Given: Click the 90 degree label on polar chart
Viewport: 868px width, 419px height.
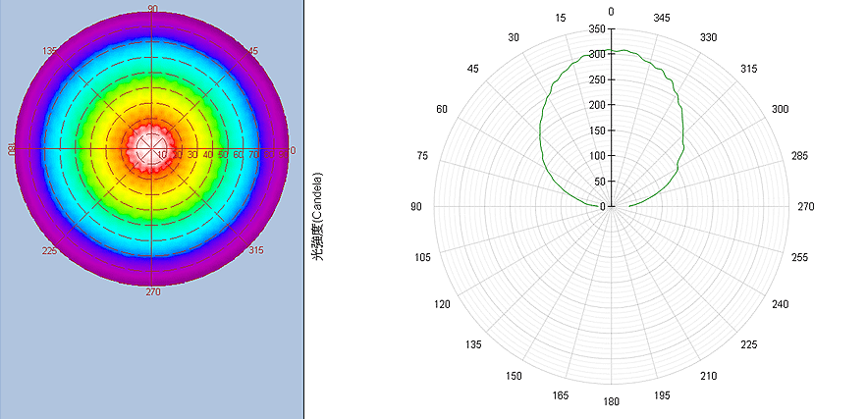Looking at the screenshot, I should [x=417, y=207].
